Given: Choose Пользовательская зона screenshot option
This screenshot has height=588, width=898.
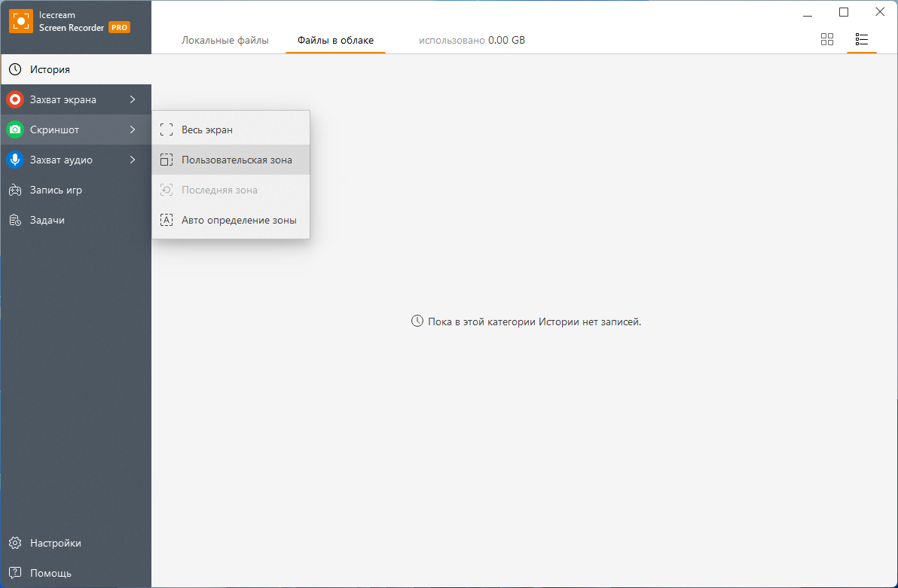Looking at the screenshot, I should 237,160.
